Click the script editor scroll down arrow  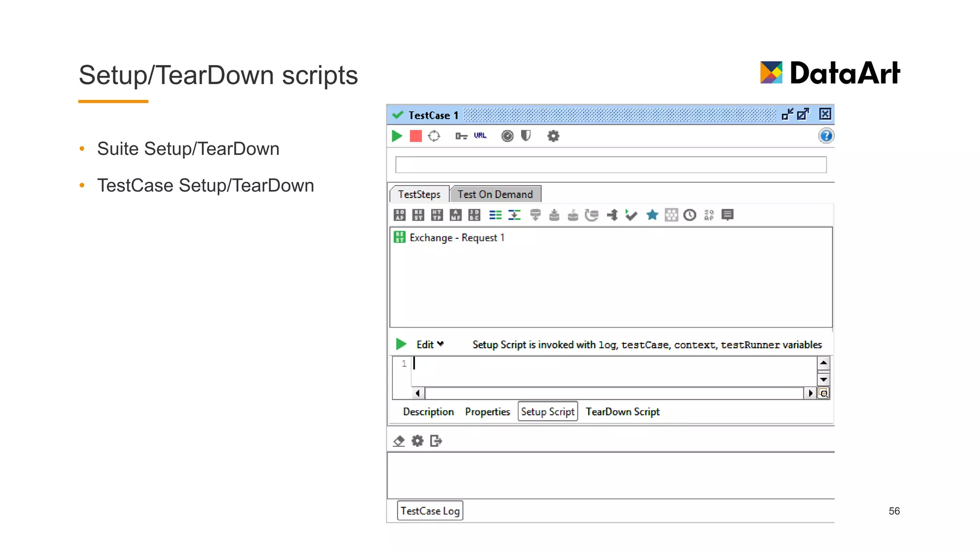click(x=823, y=380)
